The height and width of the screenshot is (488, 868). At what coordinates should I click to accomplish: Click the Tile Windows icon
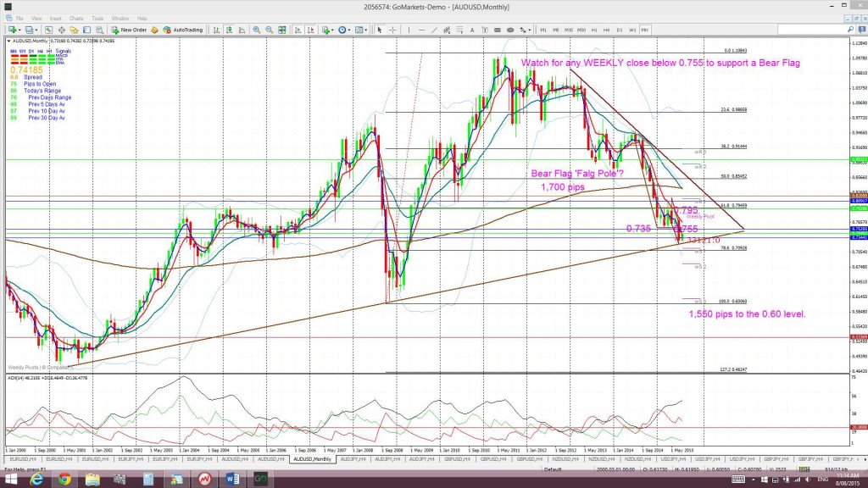[x=282, y=30]
